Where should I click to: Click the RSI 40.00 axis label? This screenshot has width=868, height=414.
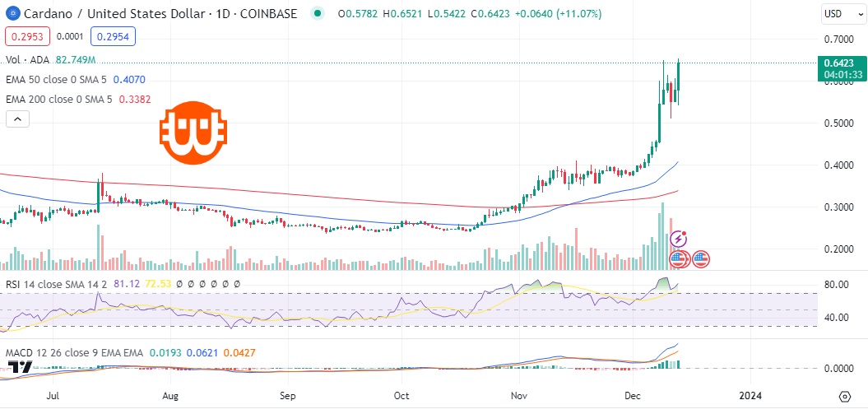[835, 317]
